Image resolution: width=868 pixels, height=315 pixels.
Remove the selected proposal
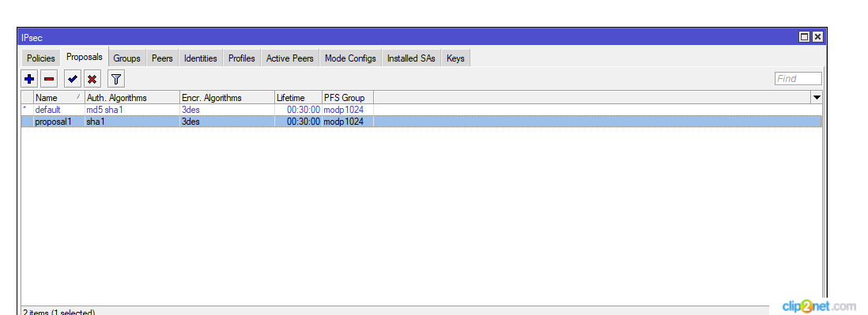pyautogui.click(x=49, y=79)
